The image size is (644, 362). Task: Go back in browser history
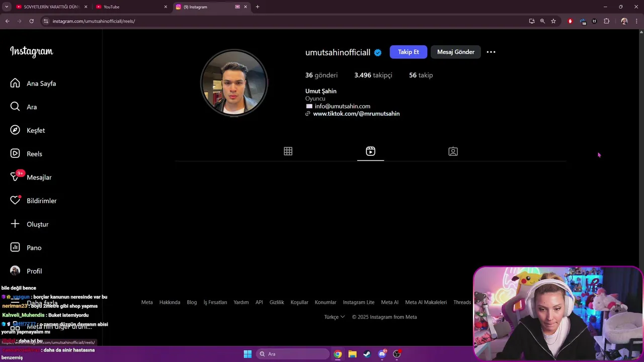click(x=7, y=21)
